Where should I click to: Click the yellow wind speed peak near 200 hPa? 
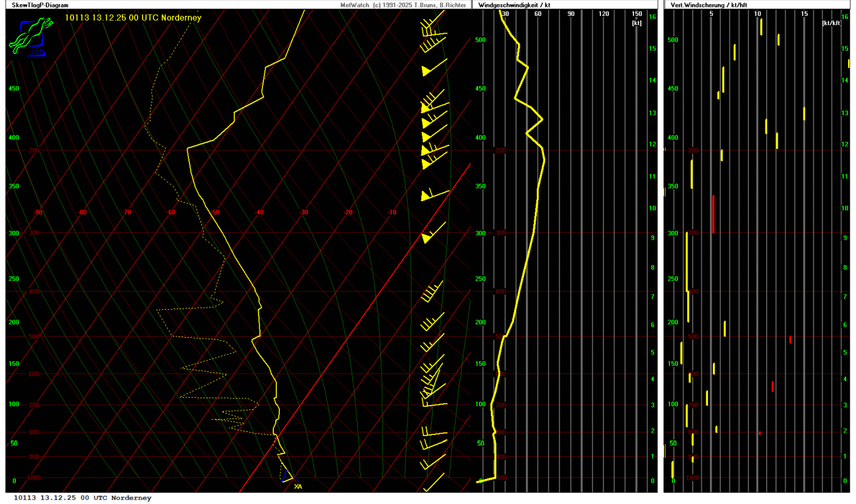544,159
